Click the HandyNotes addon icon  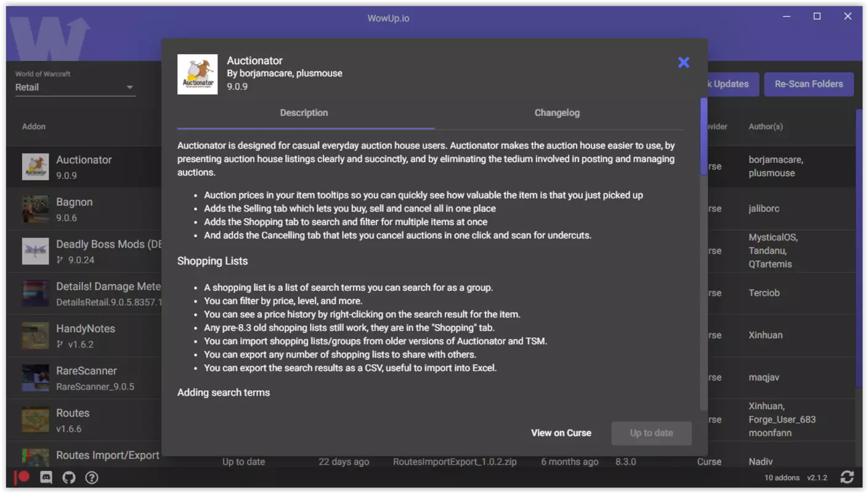coord(35,336)
